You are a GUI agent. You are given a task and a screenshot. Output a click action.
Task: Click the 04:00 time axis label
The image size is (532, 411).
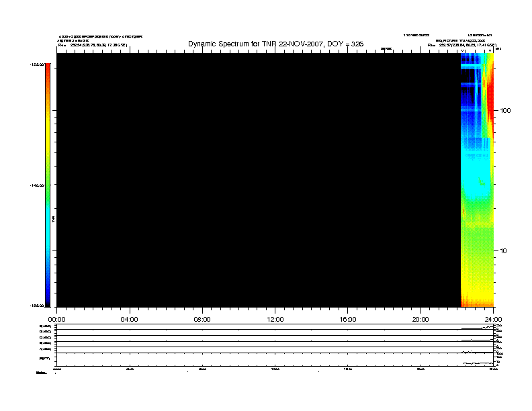pos(130,320)
